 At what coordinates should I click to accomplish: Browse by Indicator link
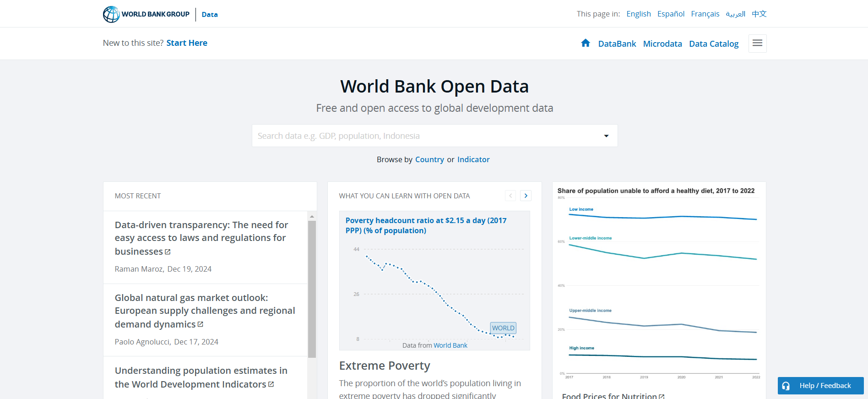click(x=473, y=159)
